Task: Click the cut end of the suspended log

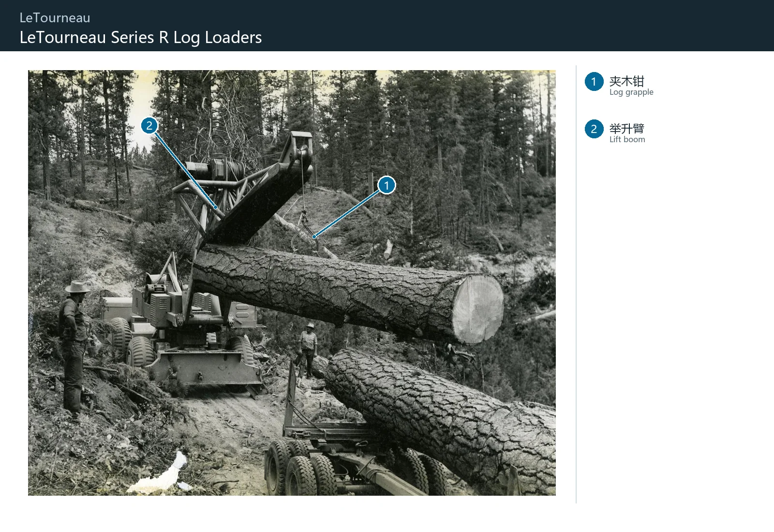Action: point(477,310)
